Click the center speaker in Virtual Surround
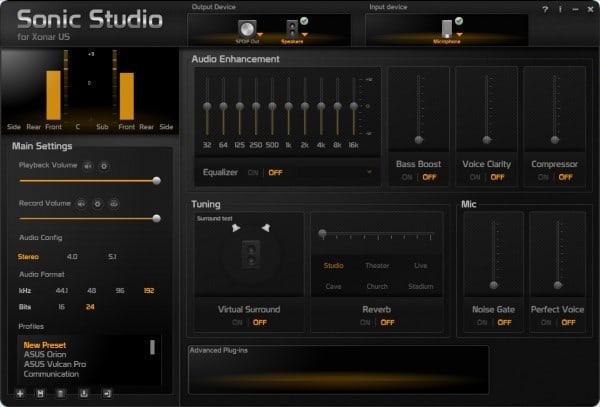 coord(251,254)
